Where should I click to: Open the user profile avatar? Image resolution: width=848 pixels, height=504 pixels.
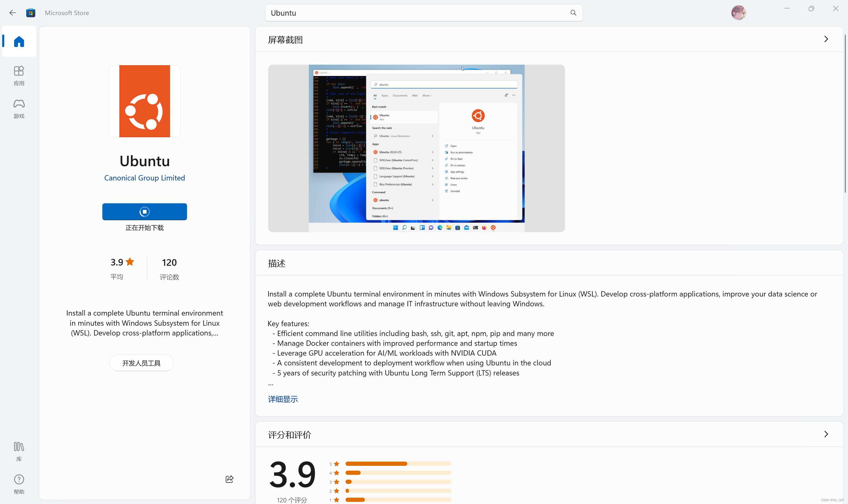pos(738,13)
